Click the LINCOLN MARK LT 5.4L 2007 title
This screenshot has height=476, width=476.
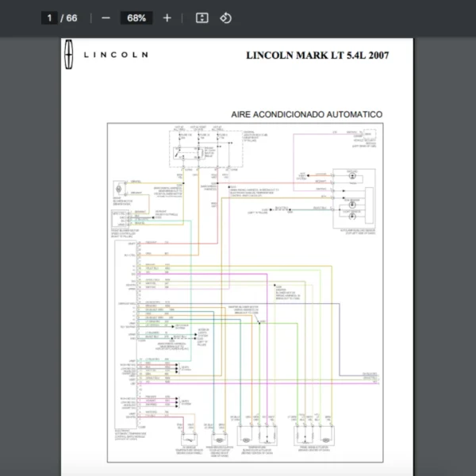[318, 56]
